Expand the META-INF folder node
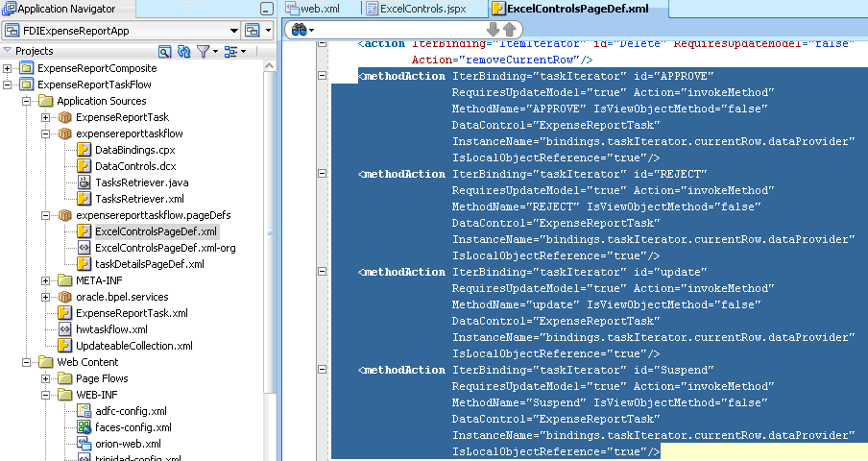 (46, 280)
